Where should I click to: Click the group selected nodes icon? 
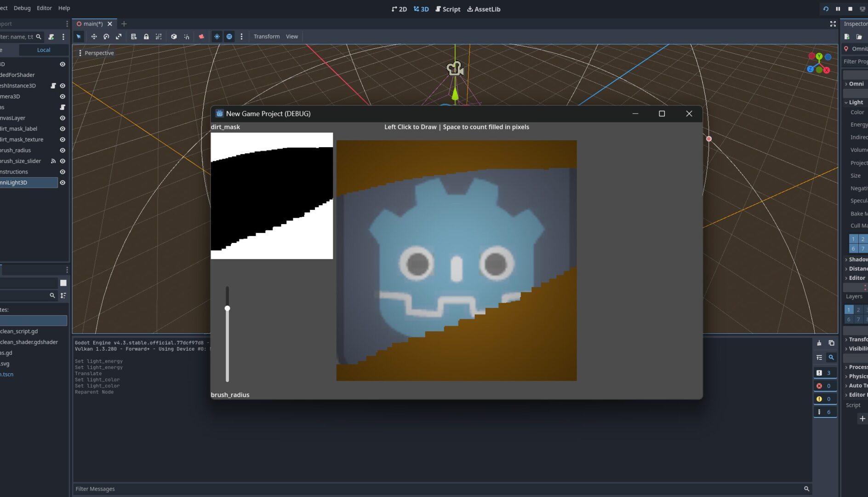[x=159, y=36]
